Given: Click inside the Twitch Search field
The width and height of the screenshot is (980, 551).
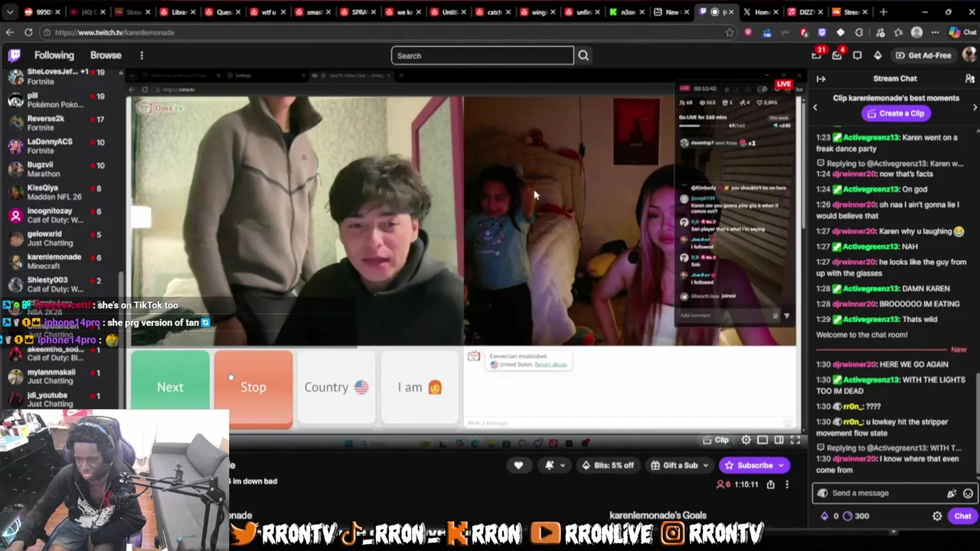Looking at the screenshot, I should click(x=482, y=55).
